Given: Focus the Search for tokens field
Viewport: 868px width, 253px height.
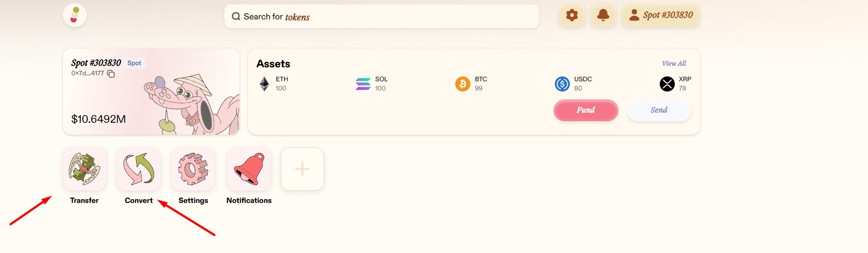Looking at the screenshot, I should [382, 17].
